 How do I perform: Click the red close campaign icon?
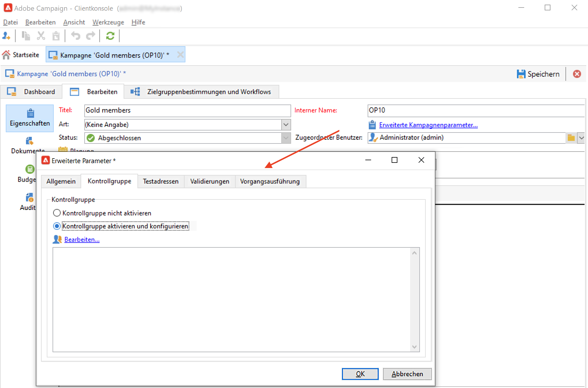click(x=577, y=74)
